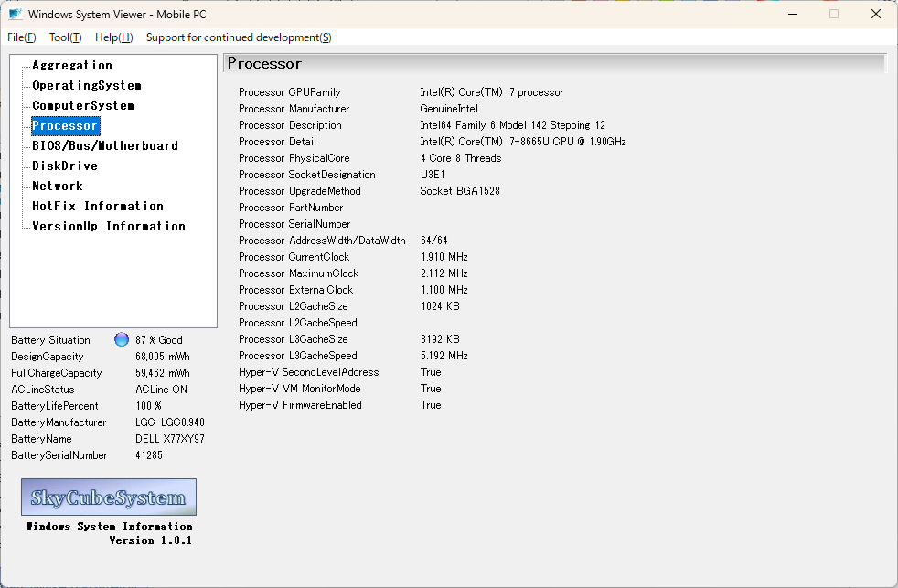
Task: Click 'Intel64 Family 6 Model 142' description
Action: click(513, 124)
